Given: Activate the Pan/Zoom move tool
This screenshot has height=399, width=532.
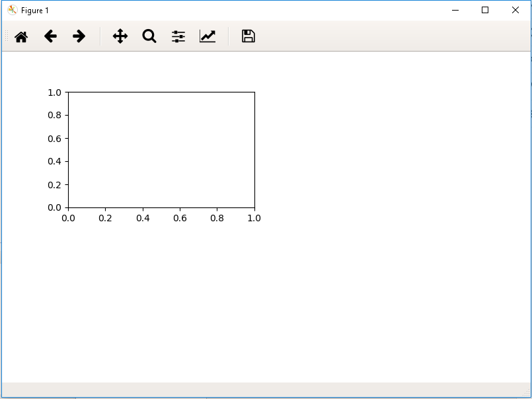Looking at the screenshot, I should click(x=120, y=36).
